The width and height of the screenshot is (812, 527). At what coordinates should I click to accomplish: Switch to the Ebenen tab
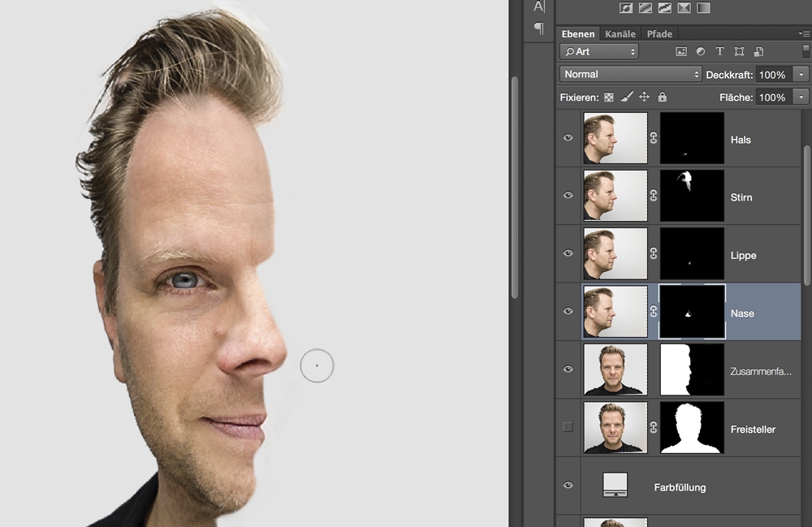tap(578, 33)
